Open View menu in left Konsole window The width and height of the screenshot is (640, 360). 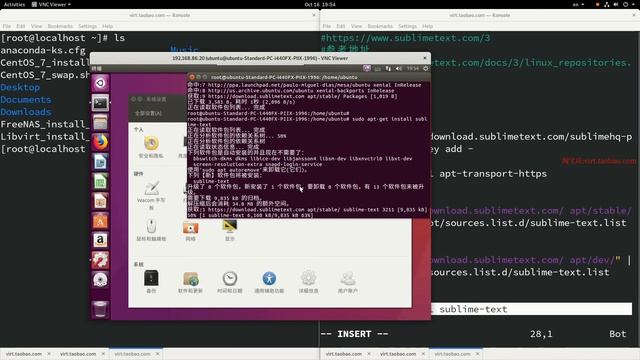coord(36,26)
